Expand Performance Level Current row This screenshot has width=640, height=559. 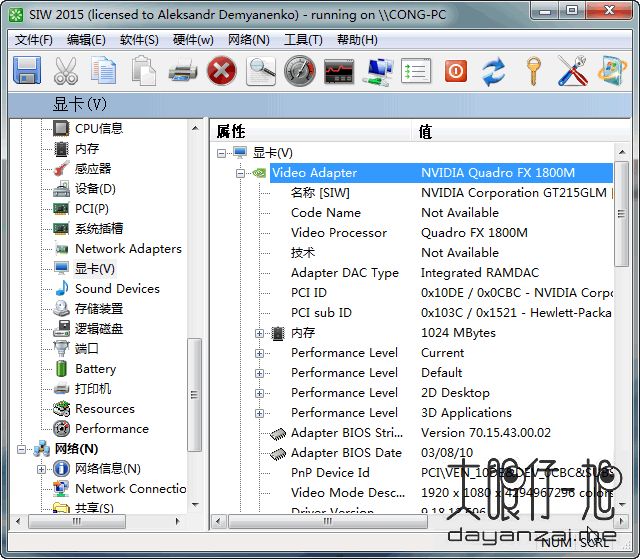[259, 353]
